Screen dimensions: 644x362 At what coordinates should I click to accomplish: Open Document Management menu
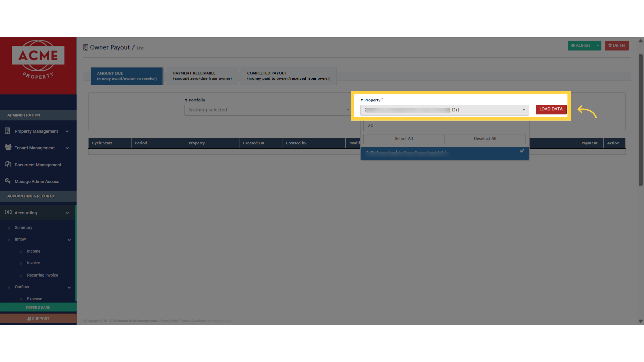point(38,165)
